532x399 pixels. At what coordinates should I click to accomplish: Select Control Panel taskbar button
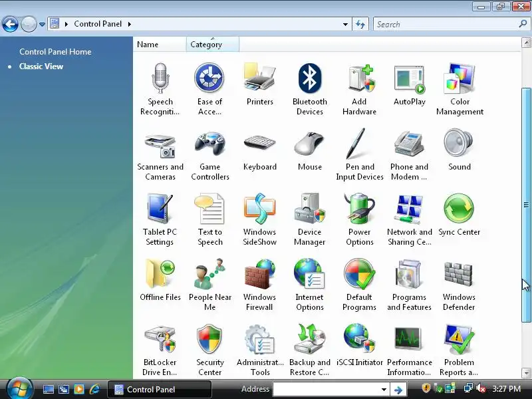(x=160, y=389)
